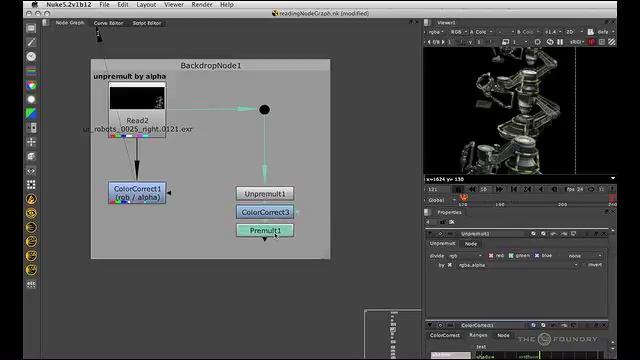Switch to the Script Editor tab
The height and width of the screenshot is (360, 640).
tap(147, 23)
